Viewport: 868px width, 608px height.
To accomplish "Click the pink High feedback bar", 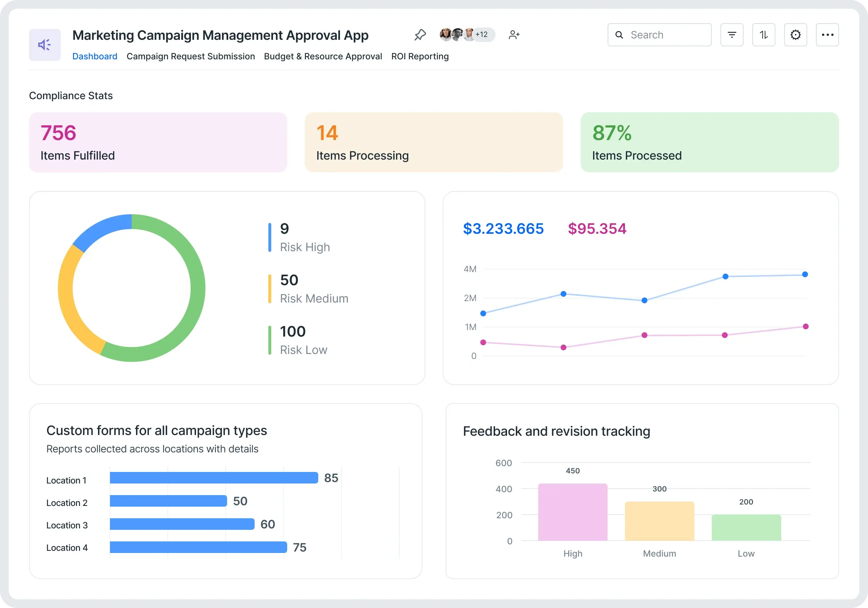I will pos(573,512).
